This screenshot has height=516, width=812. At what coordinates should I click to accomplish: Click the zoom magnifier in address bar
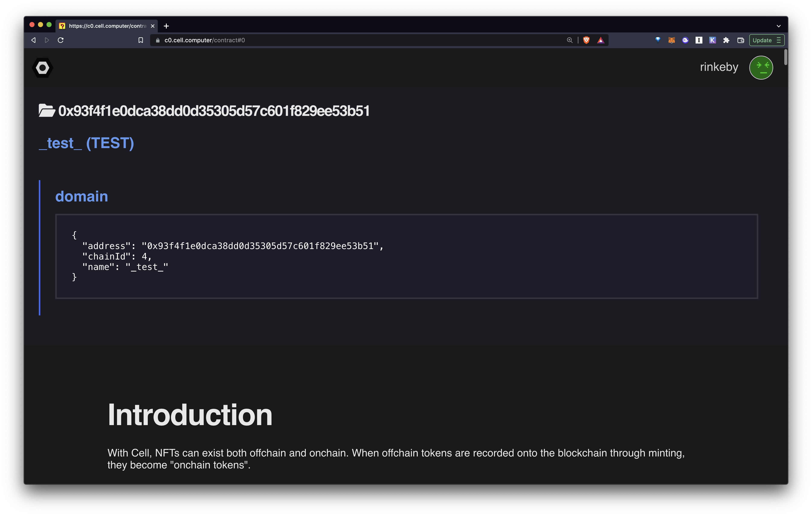pyautogui.click(x=570, y=40)
